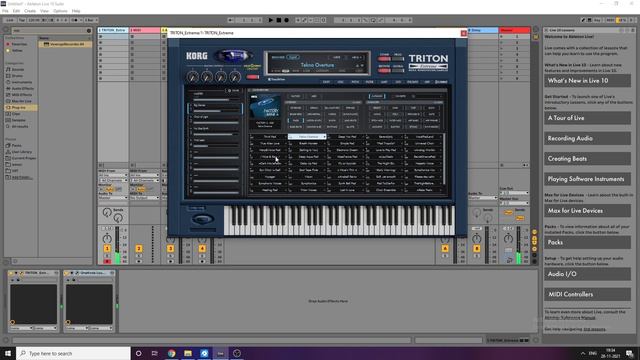The width and height of the screenshot is (640, 360).
Task: Click the Arrangement Record button
Action: (x=287, y=20)
